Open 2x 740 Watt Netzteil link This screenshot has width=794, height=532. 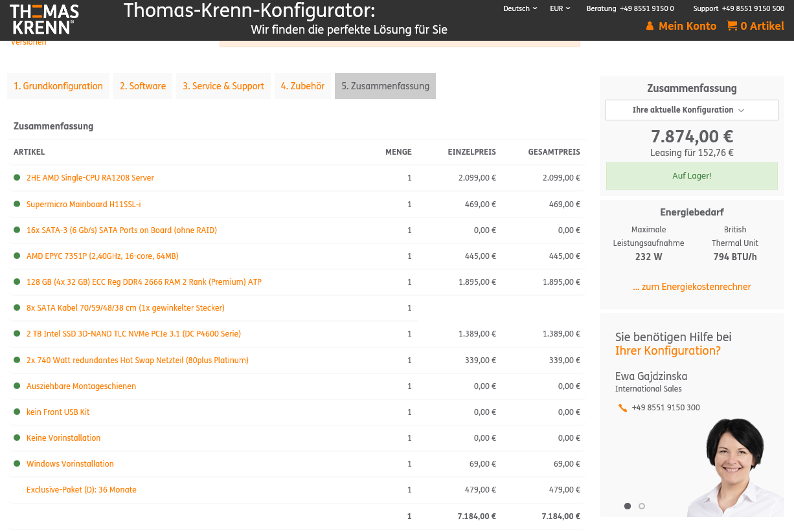point(137,360)
